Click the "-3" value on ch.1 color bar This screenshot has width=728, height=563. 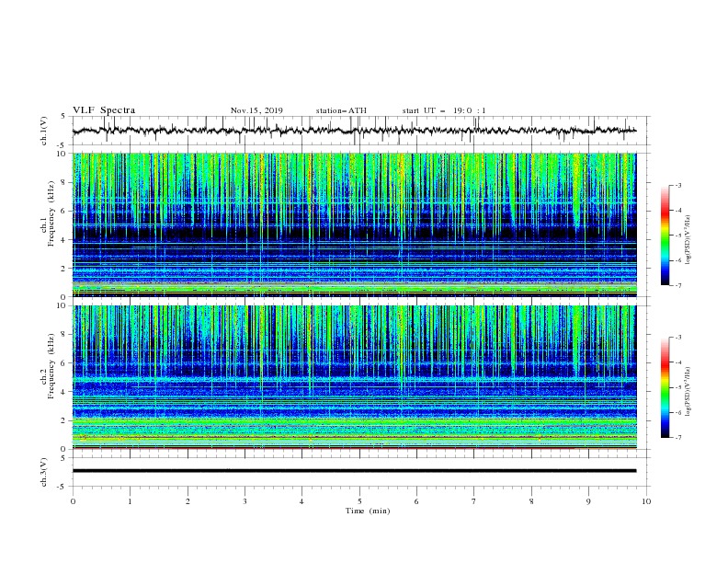(x=677, y=185)
